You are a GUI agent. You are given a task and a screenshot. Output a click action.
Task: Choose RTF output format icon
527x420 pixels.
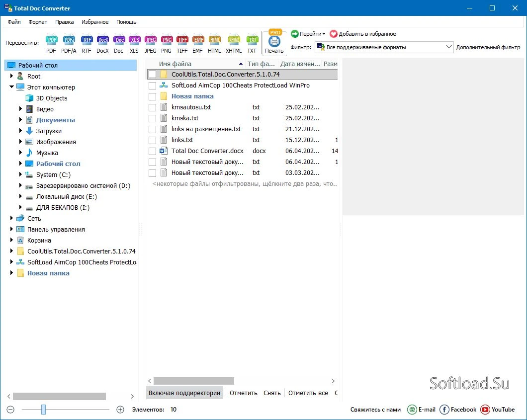(x=87, y=40)
